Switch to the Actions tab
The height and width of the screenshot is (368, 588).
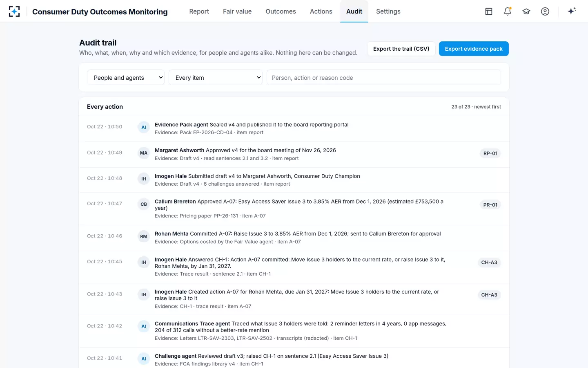click(321, 11)
